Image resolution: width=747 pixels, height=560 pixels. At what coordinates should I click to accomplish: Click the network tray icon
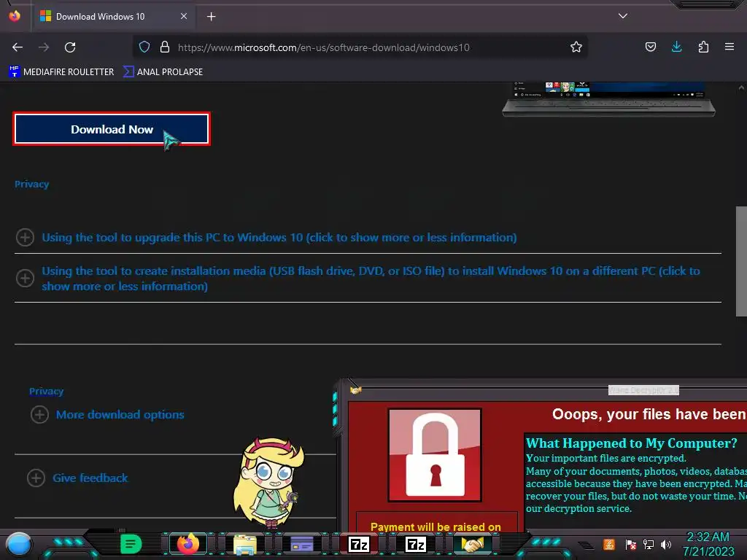coord(649,545)
